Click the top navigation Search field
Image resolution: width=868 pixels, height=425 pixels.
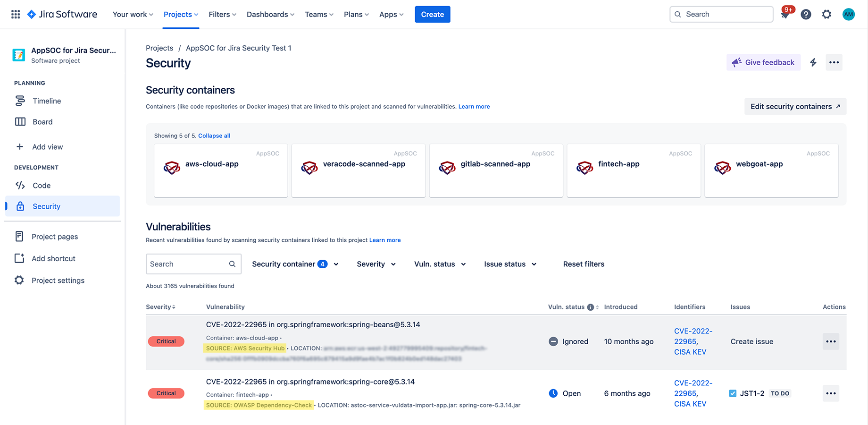click(x=721, y=14)
